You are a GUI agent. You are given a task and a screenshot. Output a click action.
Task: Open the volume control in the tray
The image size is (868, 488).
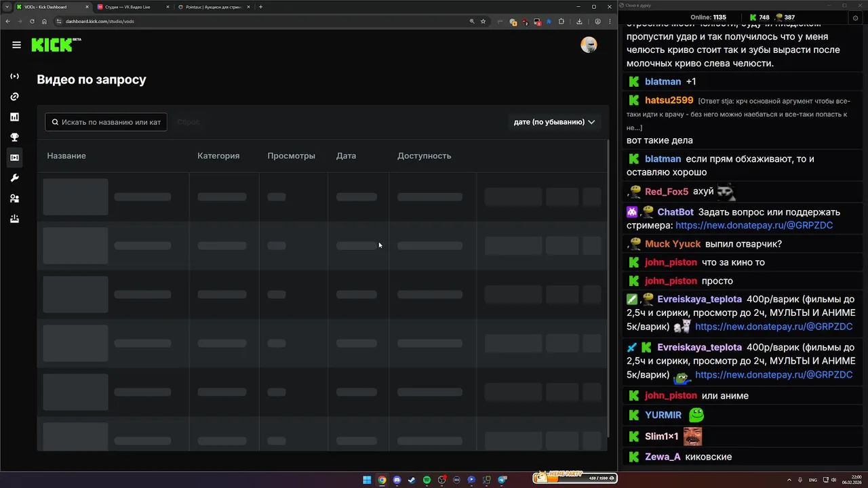click(833, 480)
